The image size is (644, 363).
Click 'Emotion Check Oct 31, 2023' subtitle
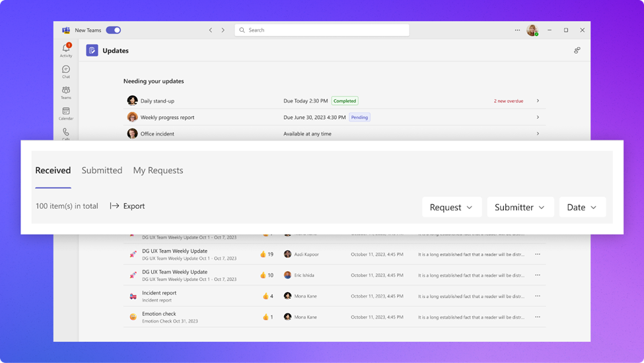pos(170,321)
